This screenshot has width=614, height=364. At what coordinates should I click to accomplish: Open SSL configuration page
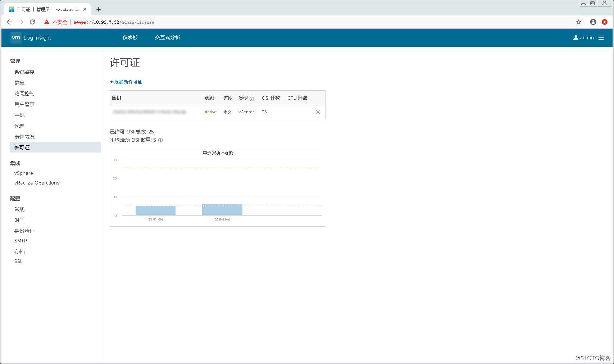tap(18, 261)
